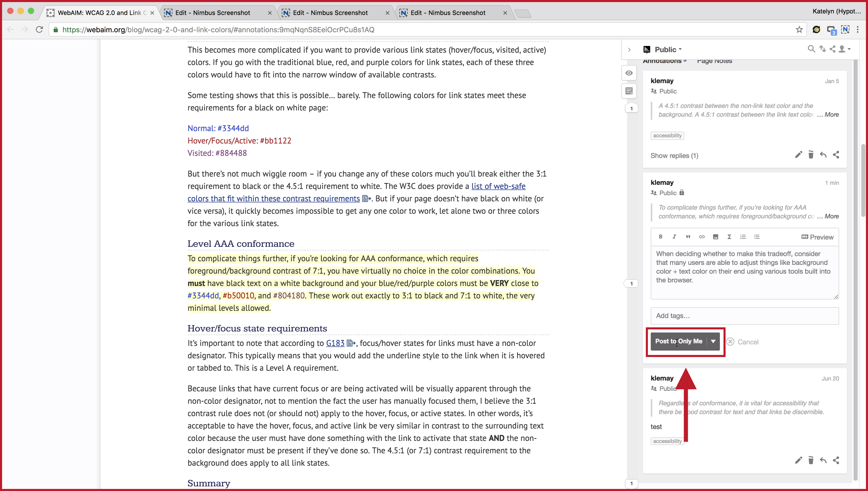Open the sort annotations menu

click(823, 49)
